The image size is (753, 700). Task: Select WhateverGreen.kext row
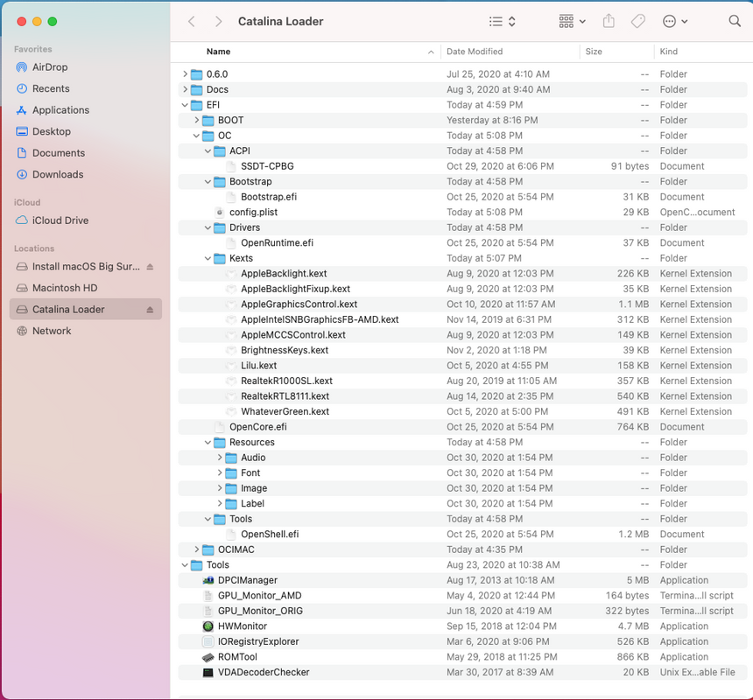pos(462,411)
